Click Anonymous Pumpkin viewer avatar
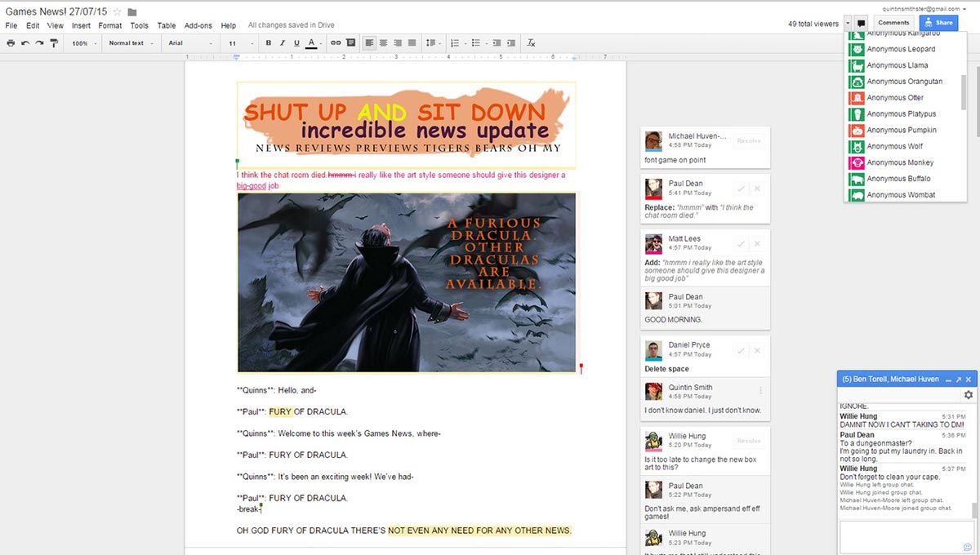980x555 pixels. point(857,130)
